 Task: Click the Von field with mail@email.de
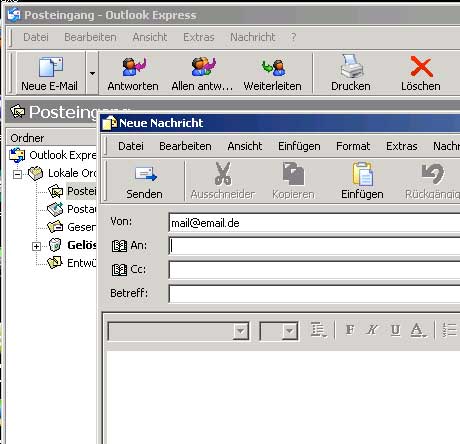tap(314, 223)
